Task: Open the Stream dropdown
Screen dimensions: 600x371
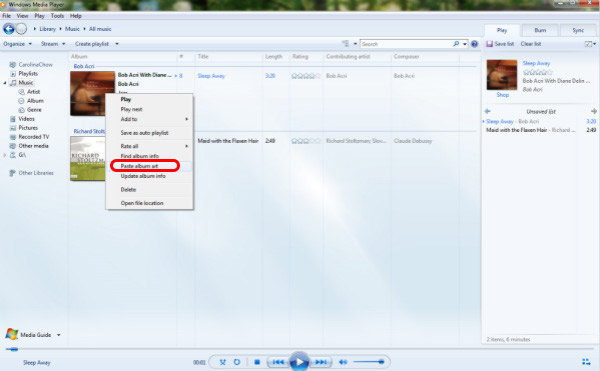Action: tap(53, 44)
